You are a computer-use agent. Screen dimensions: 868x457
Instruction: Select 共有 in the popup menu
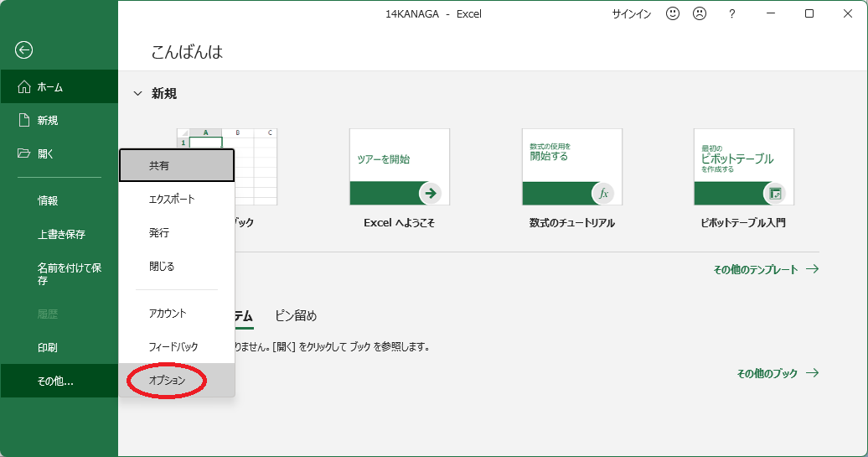pyautogui.click(x=177, y=165)
